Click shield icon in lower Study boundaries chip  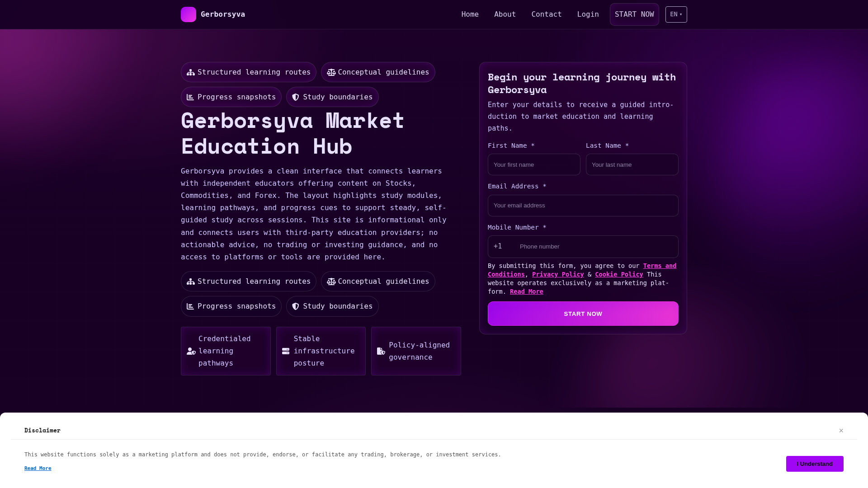(x=296, y=306)
